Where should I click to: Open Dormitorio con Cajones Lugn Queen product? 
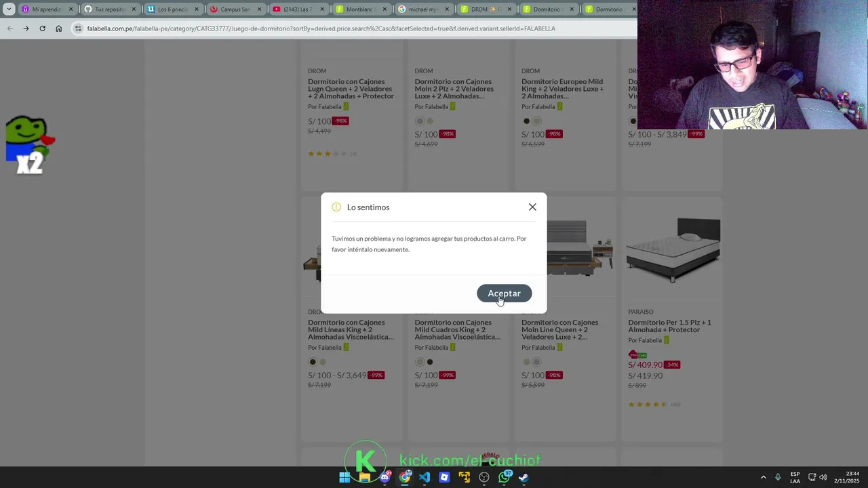point(351,89)
